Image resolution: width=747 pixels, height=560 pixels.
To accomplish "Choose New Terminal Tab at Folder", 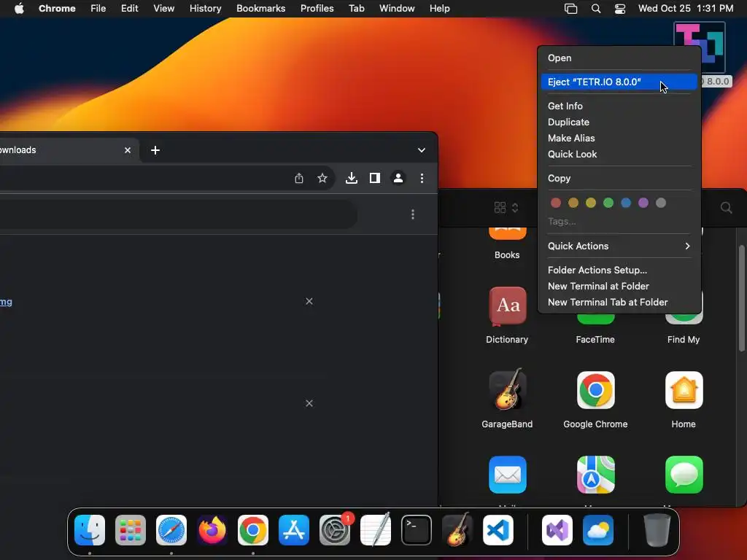I will click(x=619, y=303).
